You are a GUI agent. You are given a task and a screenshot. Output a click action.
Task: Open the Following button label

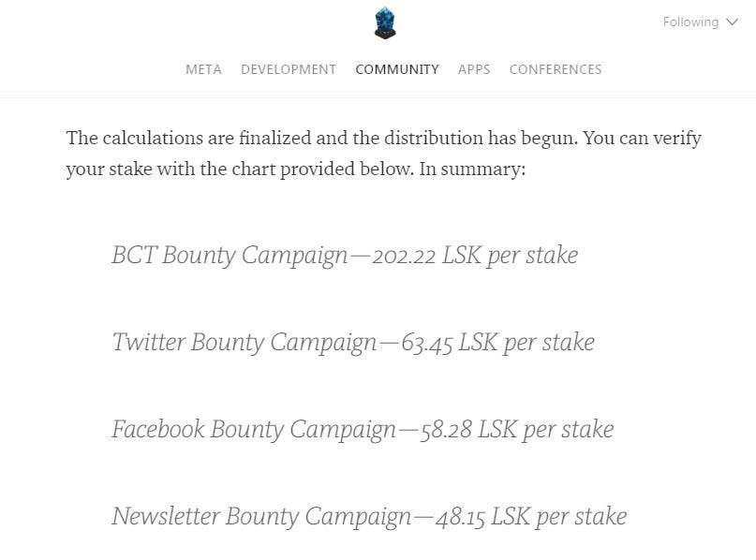(690, 22)
